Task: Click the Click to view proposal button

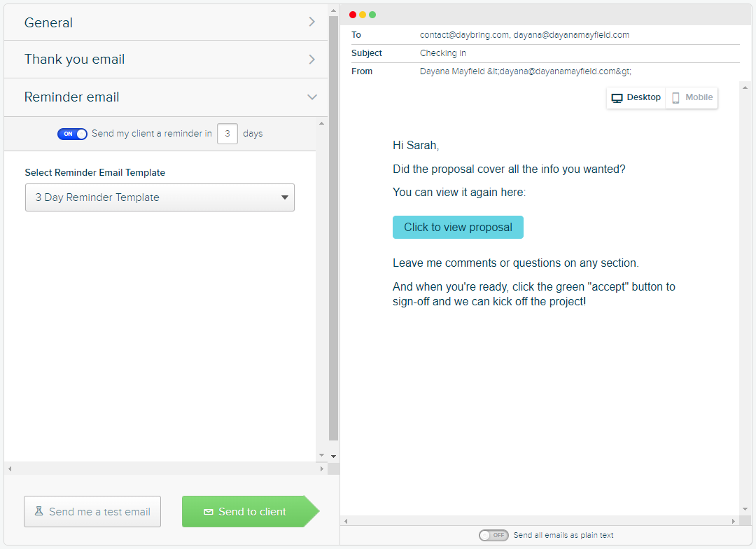Action: tap(458, 227)
